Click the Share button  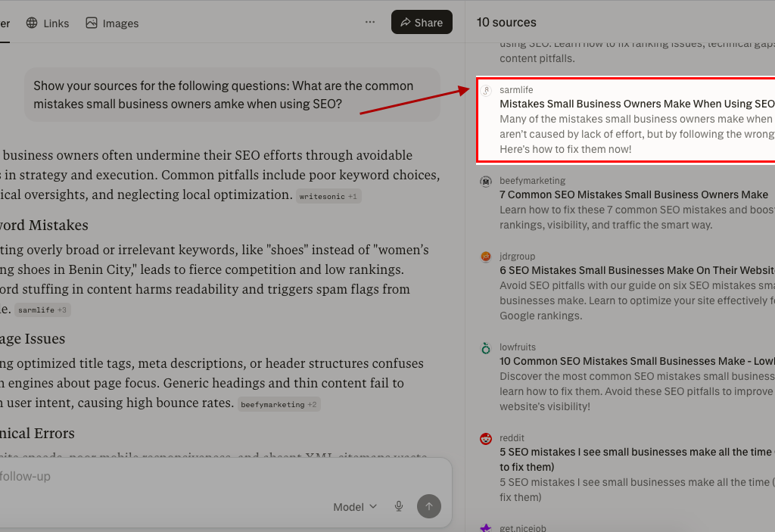coord(422,22)
